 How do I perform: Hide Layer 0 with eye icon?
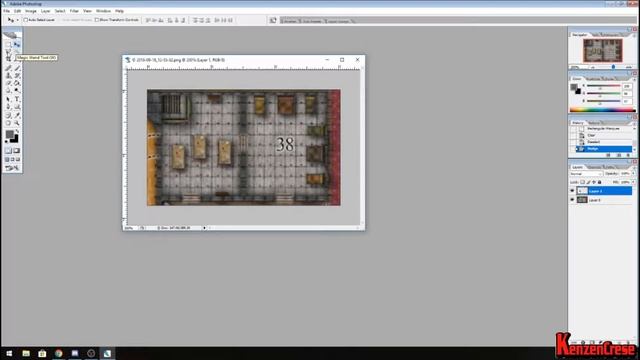pos(572,200)
